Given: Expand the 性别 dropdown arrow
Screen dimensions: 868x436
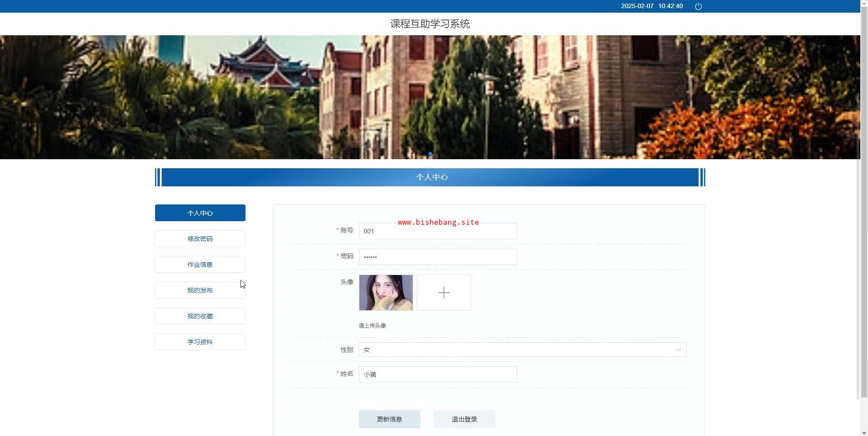Looking at the screenshot, I should click(678, 350).
